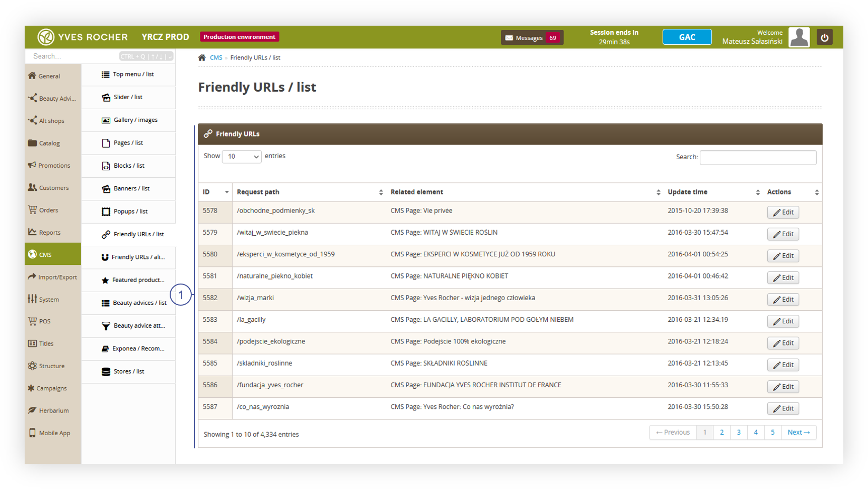The width and height of the screenshot is (868, 490).
Task: Edit the /witaj_w_swiecie_piekna entry
Action: tap(783, 234)
